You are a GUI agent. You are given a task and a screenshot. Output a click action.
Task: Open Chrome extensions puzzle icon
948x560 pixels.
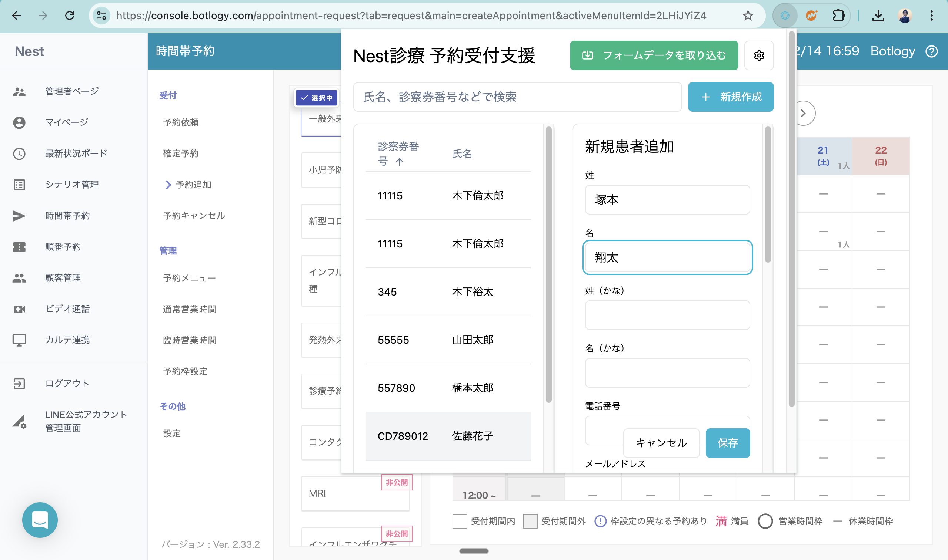pos(838,16)
